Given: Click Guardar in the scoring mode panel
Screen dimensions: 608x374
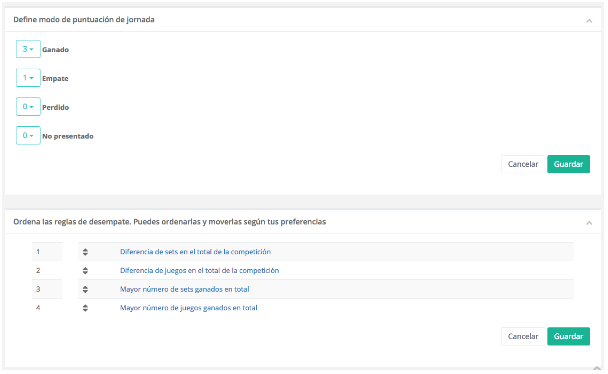Looking at the screenshot, I should (x=568, y=164).
